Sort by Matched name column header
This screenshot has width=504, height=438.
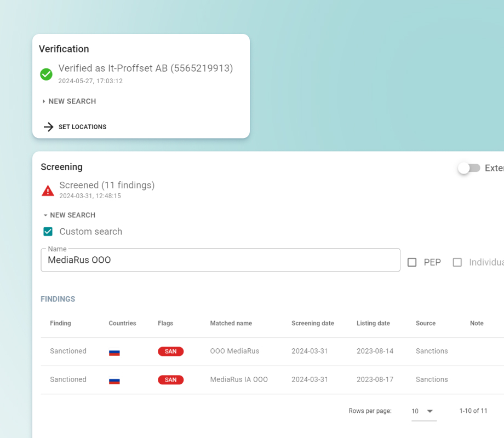231,324
